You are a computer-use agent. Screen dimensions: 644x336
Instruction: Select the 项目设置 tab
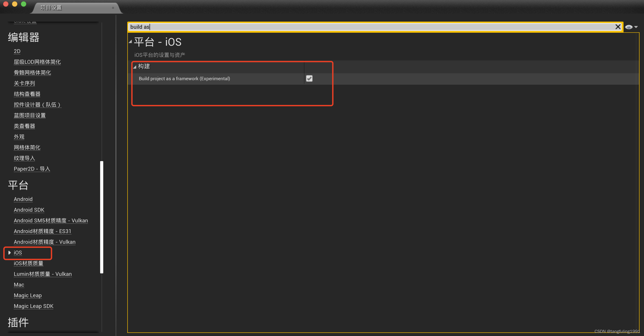point(51,8)
